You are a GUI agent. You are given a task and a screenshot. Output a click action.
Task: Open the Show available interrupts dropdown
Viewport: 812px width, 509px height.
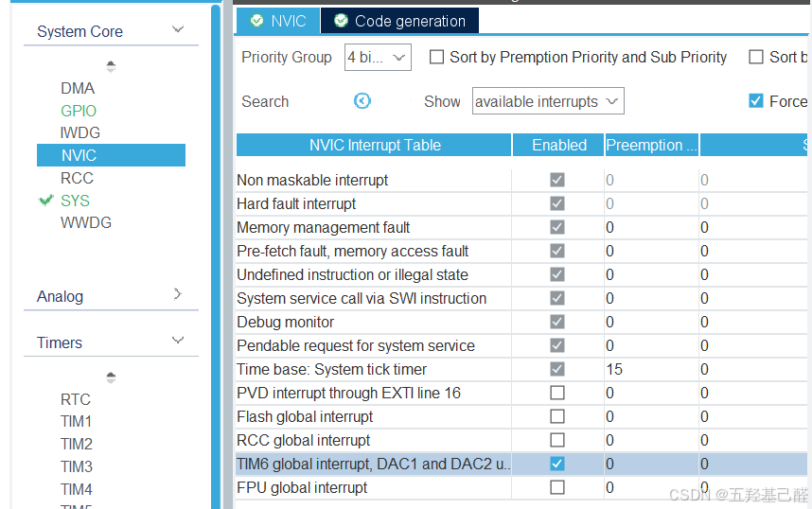(x=548, y=101)
